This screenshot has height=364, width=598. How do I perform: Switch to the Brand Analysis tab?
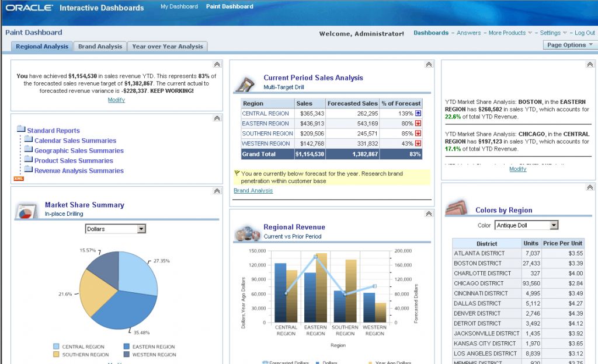pos(100,47)
